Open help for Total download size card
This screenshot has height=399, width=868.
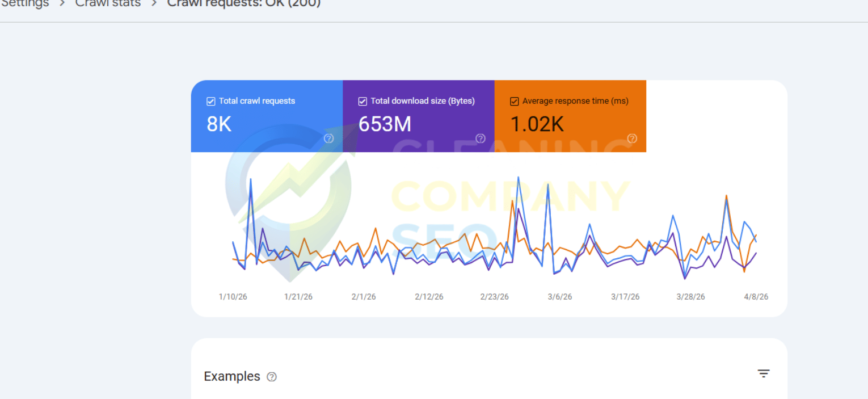(x=481, y=138)
